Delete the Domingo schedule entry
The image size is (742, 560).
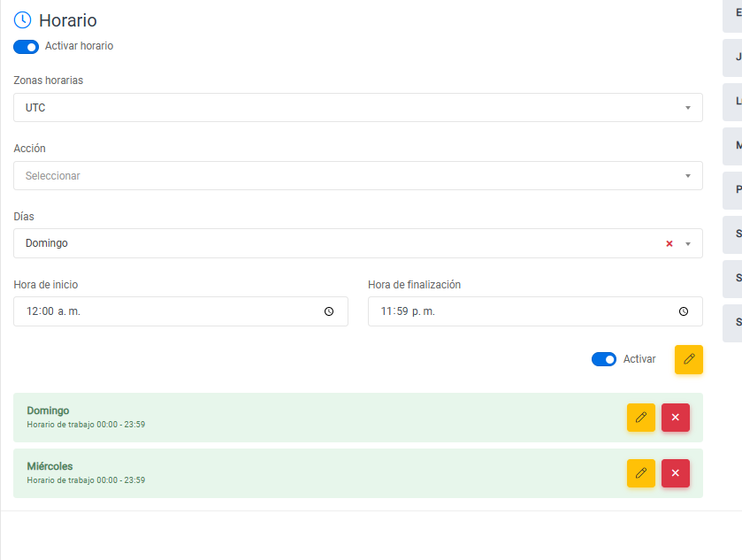click(x=676, y=418)
